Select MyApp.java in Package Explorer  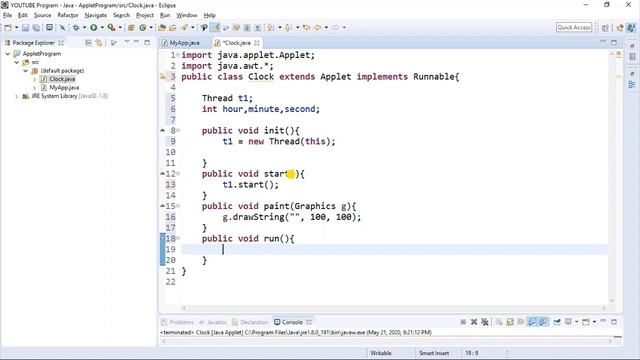tap(64, 88)
